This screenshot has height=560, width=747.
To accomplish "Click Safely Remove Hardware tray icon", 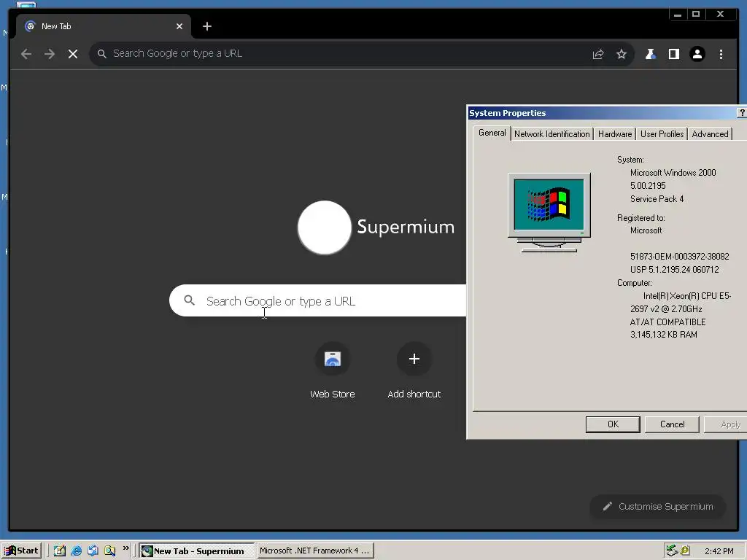I will point(672,551).
